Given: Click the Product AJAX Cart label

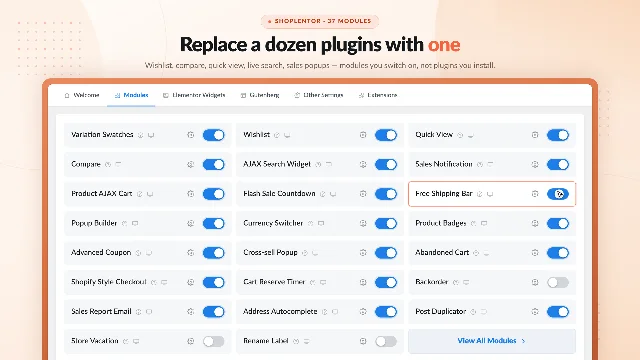Looking at the screenshot, I should pyautogui.click(x=102, y=194).
